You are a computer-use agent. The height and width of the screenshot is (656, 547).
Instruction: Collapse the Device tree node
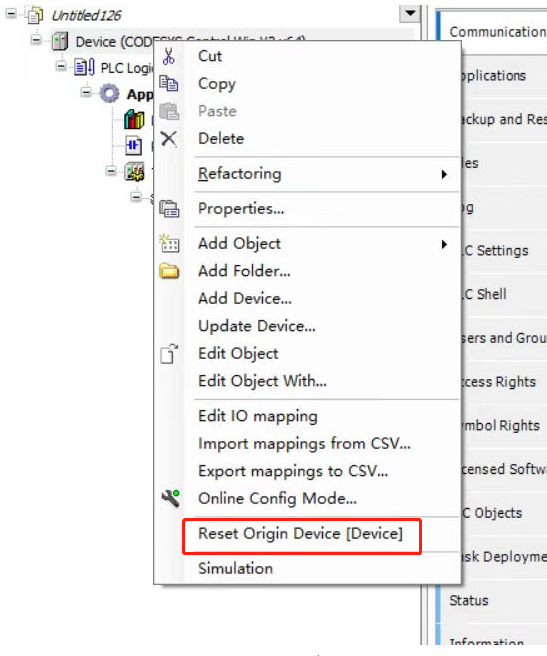tap(36, 40)
